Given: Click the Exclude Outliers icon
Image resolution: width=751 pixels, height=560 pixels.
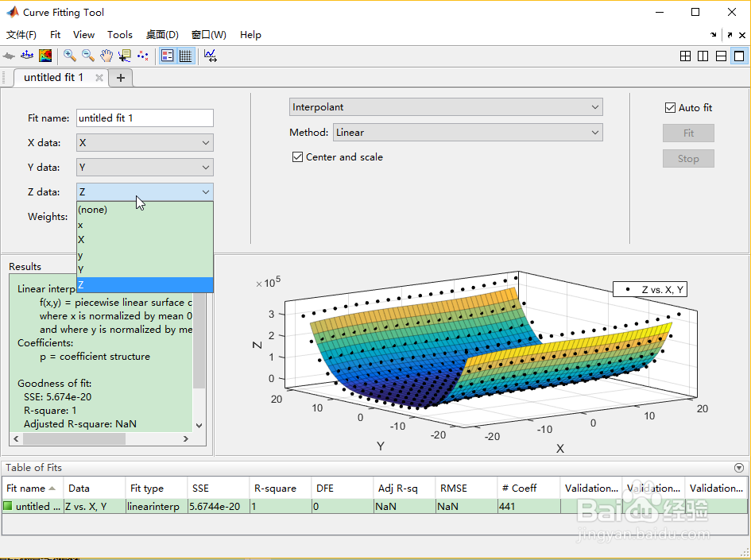Looking at the screenshot, I should [143, 56].
